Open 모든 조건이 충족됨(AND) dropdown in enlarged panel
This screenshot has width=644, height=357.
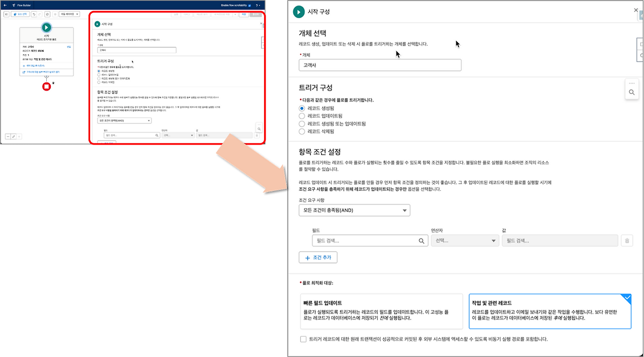pos(354,210)
